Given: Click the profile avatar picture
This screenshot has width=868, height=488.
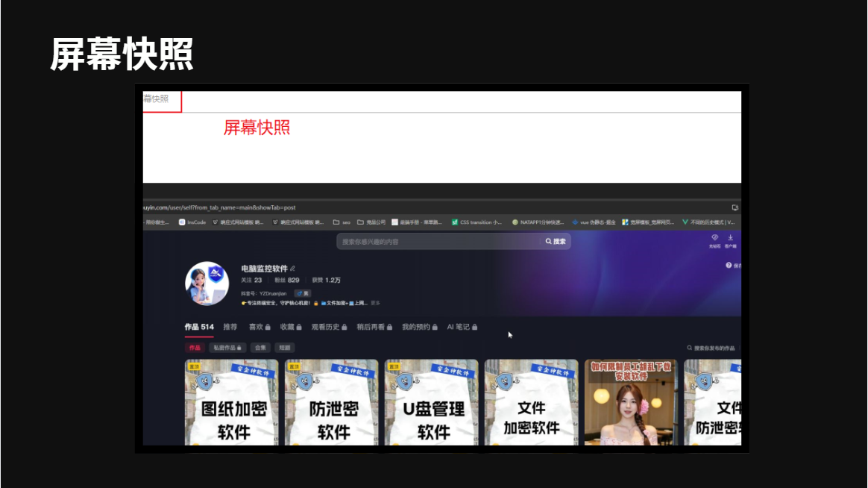Looking at the screenshot, I should [x=207, y=284].
